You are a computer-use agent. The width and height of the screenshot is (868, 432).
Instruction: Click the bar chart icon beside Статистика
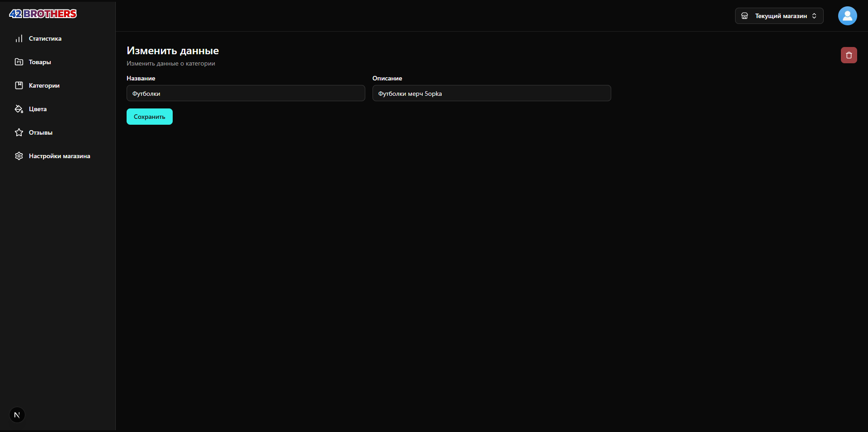pos(19,39)
